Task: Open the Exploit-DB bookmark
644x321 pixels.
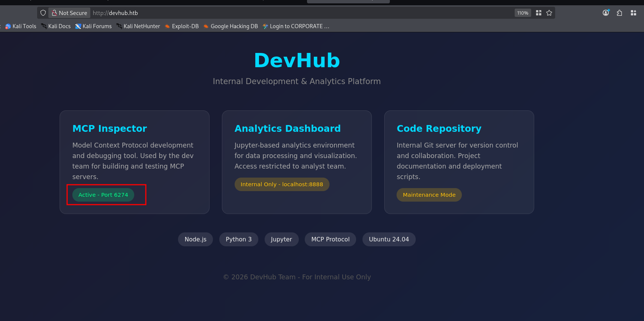Action: pyautogui.click(x=182, y=26)
